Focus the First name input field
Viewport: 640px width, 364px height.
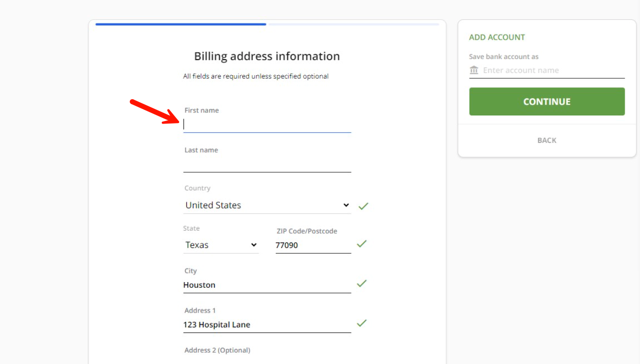point(267,125)
